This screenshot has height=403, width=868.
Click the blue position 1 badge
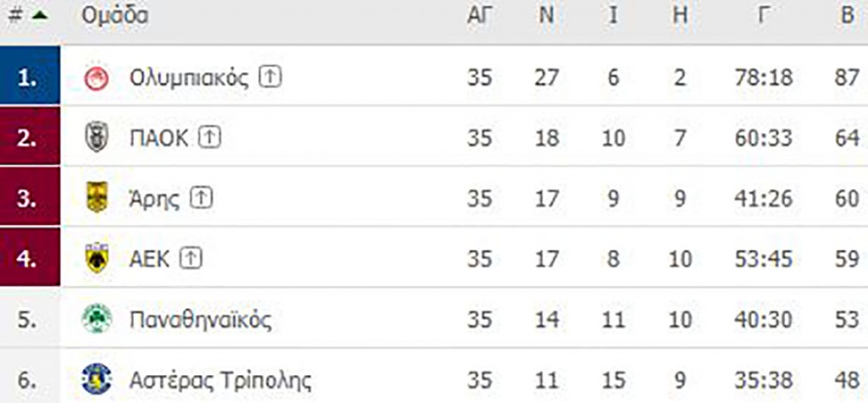(x=30, y=75)
